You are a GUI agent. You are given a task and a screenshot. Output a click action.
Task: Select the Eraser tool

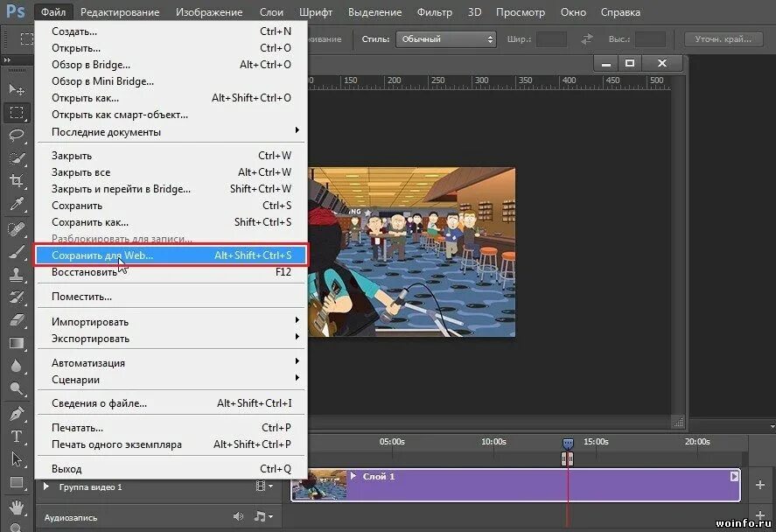(x=17, y=320)
